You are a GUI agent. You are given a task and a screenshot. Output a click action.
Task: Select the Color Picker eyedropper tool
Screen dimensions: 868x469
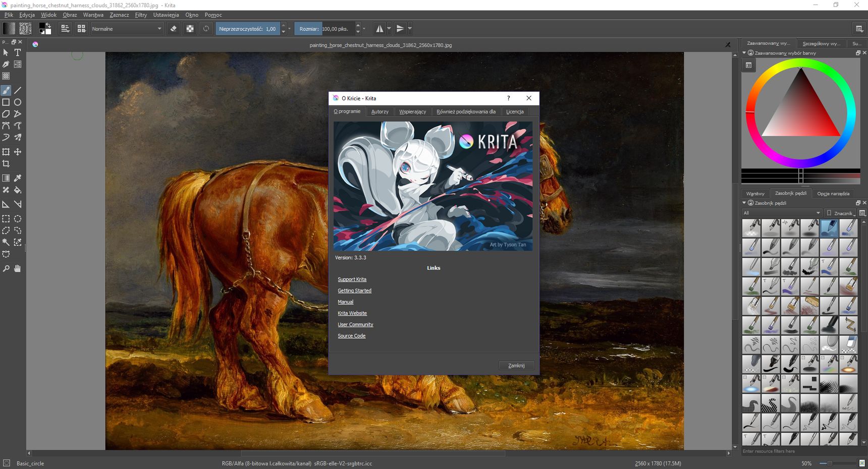[18, 178]
